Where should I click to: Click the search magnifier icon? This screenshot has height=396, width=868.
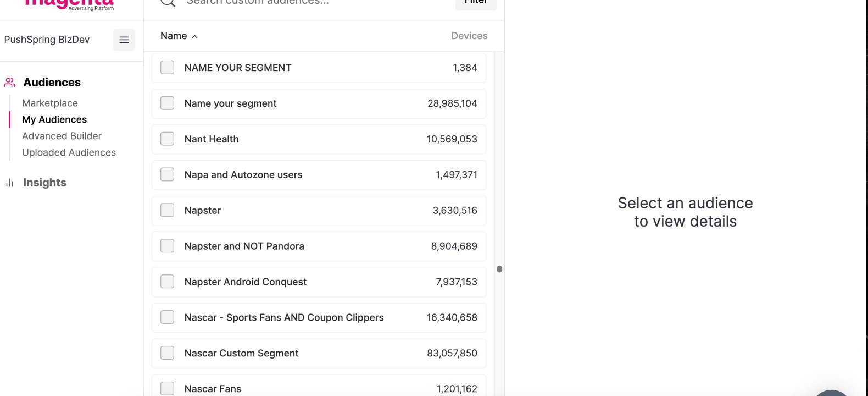tap(168, 2)
